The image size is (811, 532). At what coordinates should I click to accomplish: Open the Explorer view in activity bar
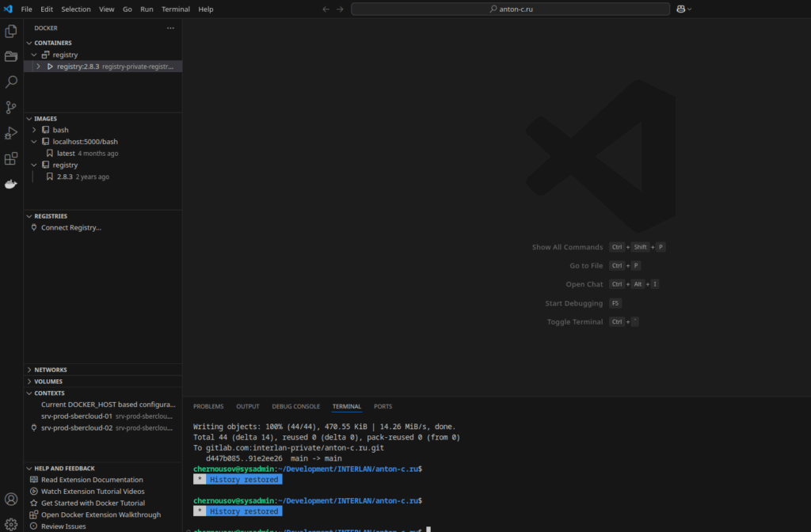point(11,31)
